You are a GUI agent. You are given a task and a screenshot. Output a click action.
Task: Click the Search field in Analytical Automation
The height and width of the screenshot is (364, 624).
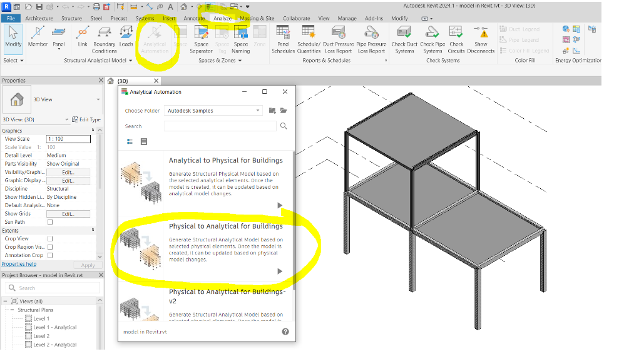[220, 126]
